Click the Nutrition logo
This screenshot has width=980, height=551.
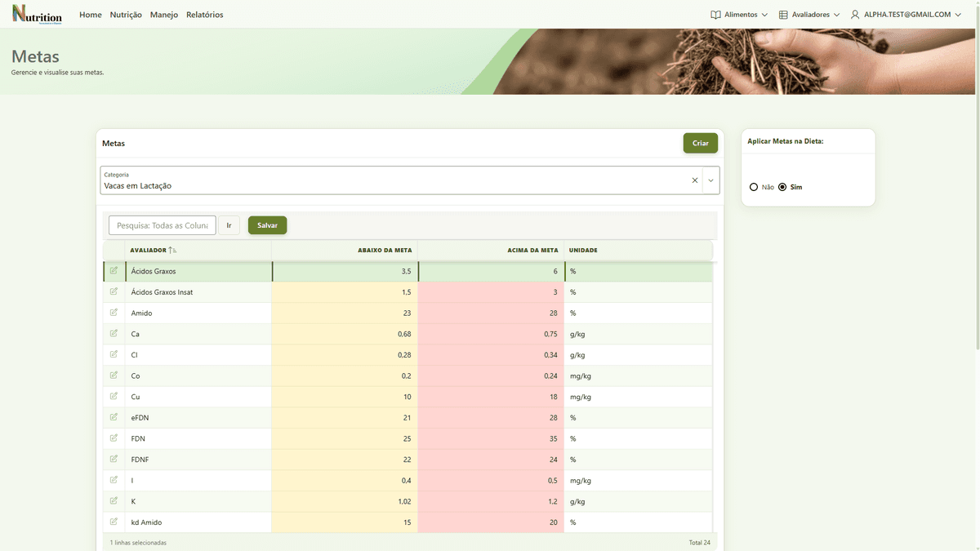click(x=37, y=14)
